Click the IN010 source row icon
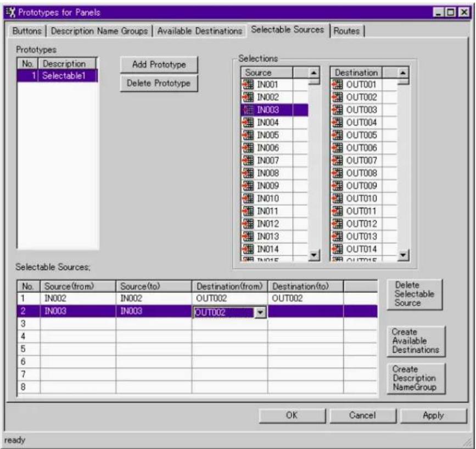The height and width of the screenshot is (449, 476). (x=248, y=198)
